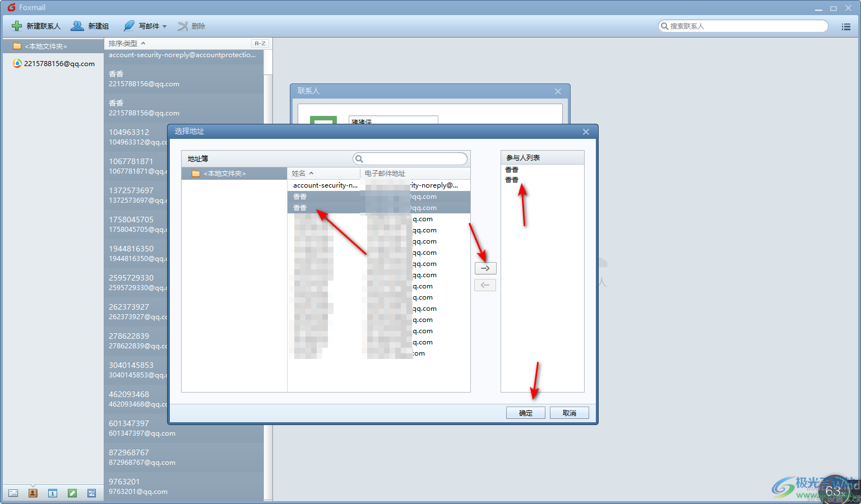The width and height of the screenshot is (861, 504).
Task: Select contact 1758045705 in main list
Action: click(x=136, y=224)
